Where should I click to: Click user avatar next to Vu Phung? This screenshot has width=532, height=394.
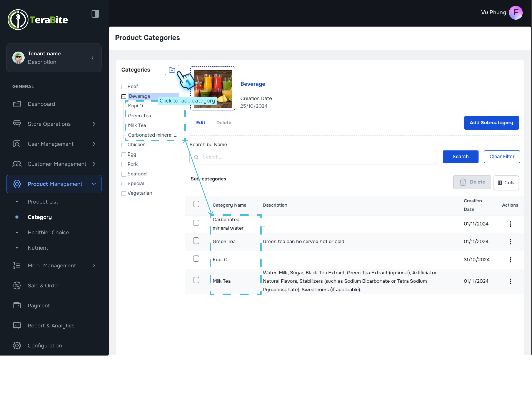pyautogui.click(x=515, y=12)
